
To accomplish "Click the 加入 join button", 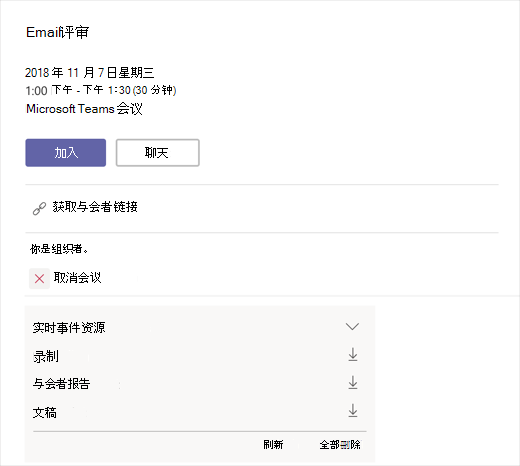I will [66, 153].
